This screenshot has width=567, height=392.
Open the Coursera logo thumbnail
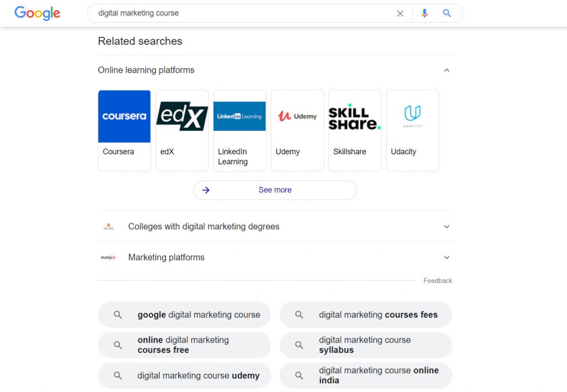coord(125,116)
